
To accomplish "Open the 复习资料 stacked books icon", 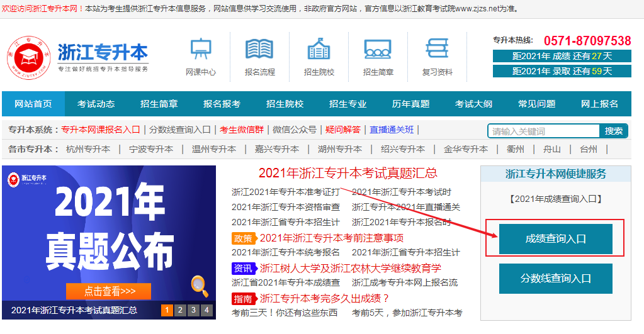I will (437, 49).
